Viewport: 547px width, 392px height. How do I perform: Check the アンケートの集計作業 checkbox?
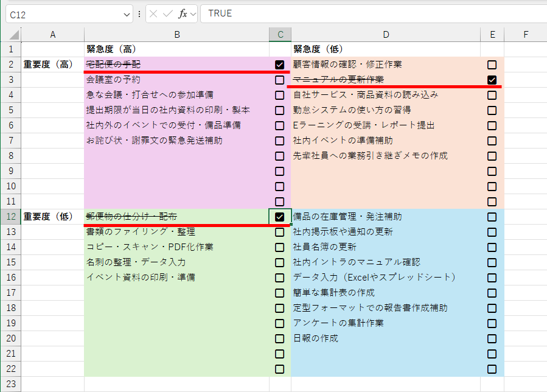coord(492,323)
